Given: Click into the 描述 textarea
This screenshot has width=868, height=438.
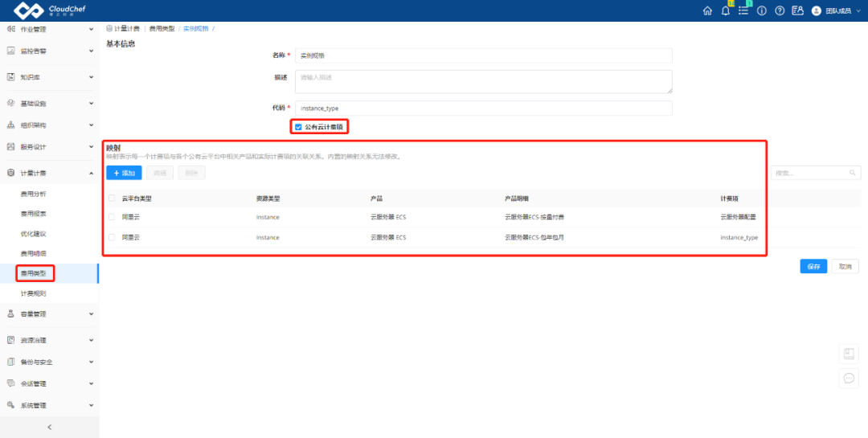Looking at the screenshot, I should [483, 81].
